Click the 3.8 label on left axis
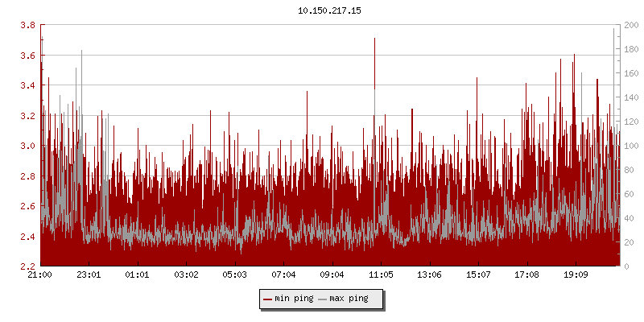The image size is (644, 322). tap(27, 26)
